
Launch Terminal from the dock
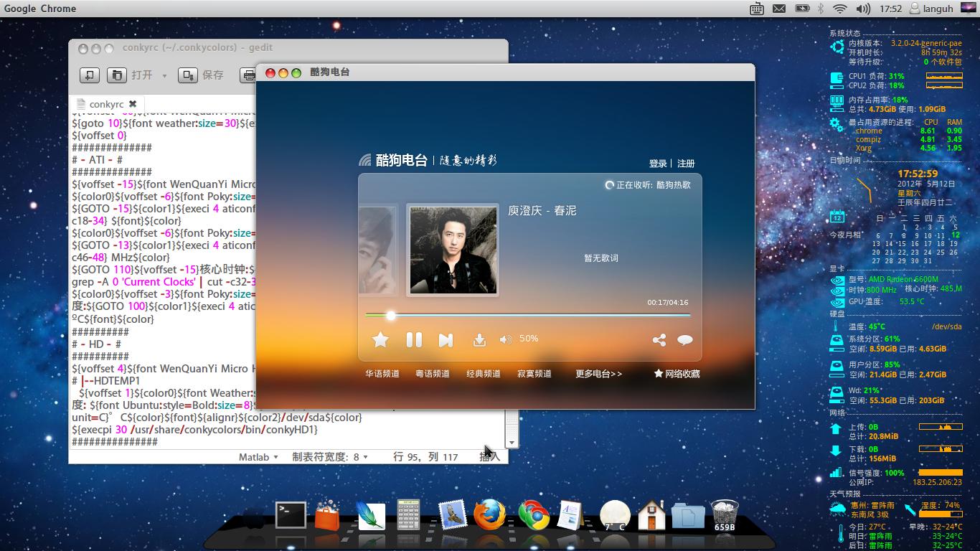291,515
